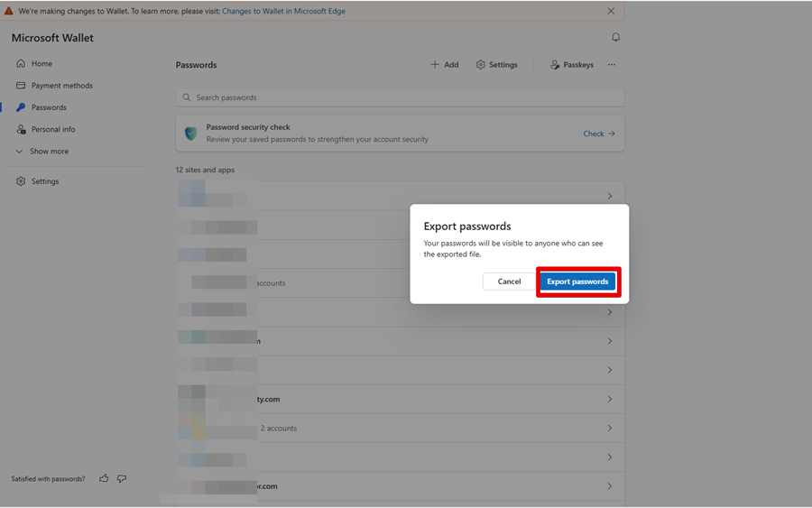
Task: Open Changes to Wallet in Microsoft Edge link
Action: click(x=283, y=12)
